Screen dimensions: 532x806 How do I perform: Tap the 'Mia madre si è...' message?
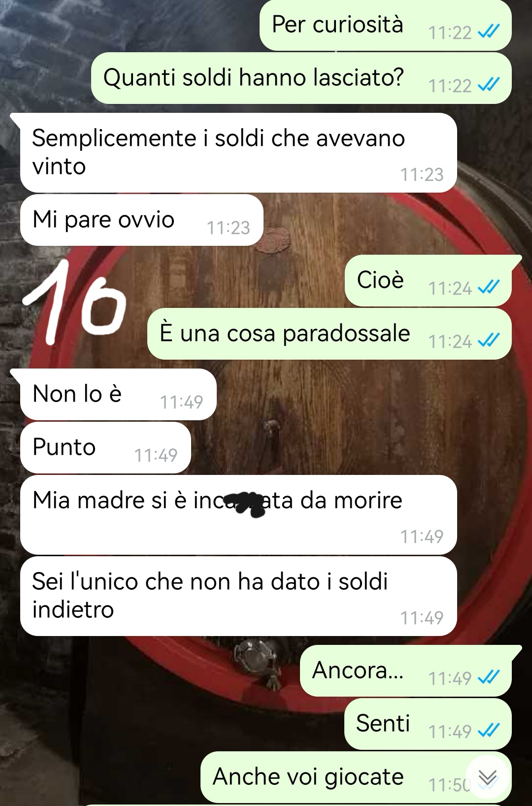pyautogui.click(x=238, y=515)
